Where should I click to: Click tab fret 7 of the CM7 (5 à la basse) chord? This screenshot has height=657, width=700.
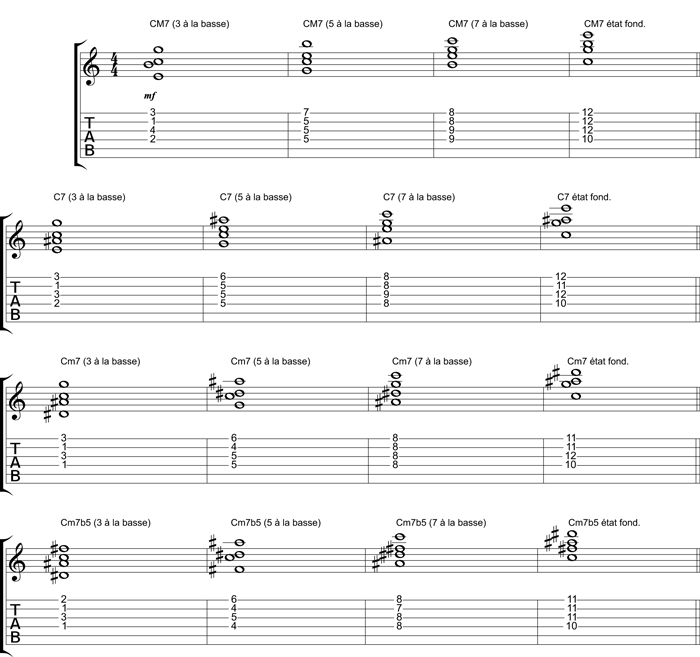coord(306,112)
